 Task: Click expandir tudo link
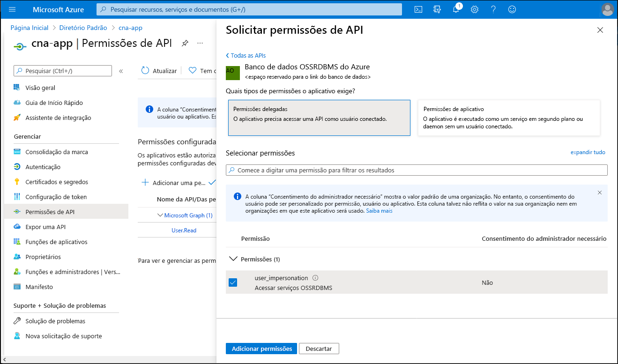coord(588,152)
